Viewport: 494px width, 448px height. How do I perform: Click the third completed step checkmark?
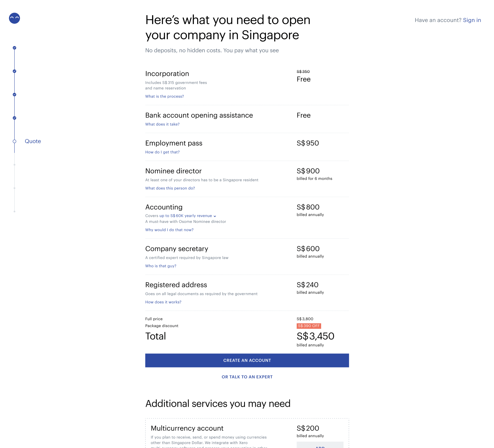coord(14,95)
